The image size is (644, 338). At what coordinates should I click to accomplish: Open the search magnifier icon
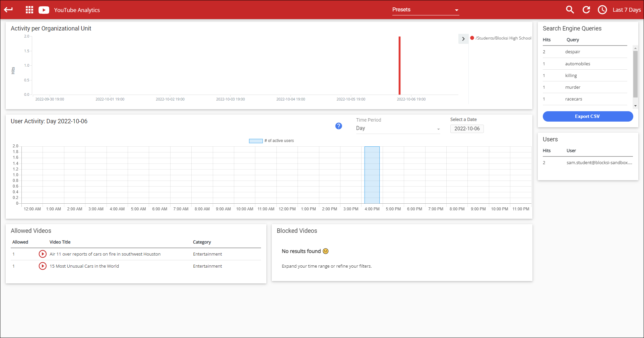tap(570, 10)
